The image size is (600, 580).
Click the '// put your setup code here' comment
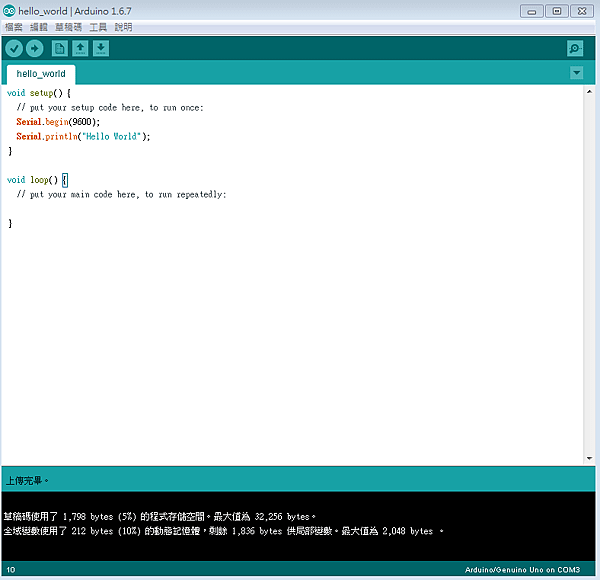(110, 108)
